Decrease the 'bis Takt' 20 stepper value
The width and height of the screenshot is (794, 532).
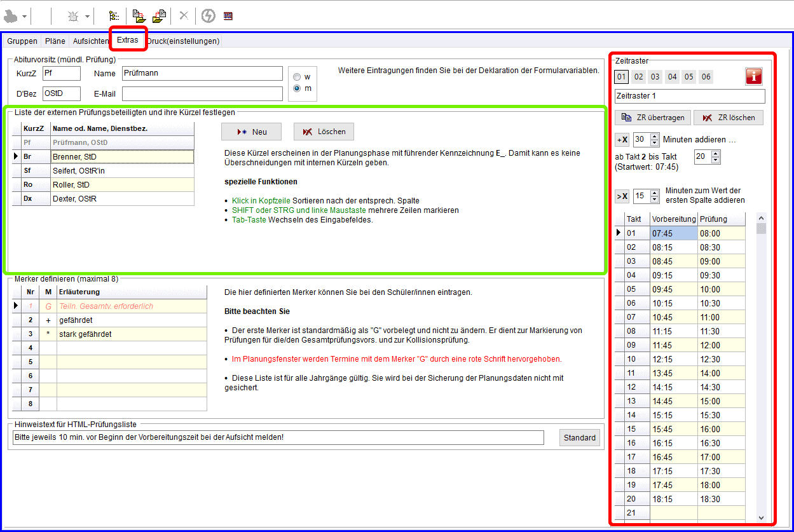[716, 160]
